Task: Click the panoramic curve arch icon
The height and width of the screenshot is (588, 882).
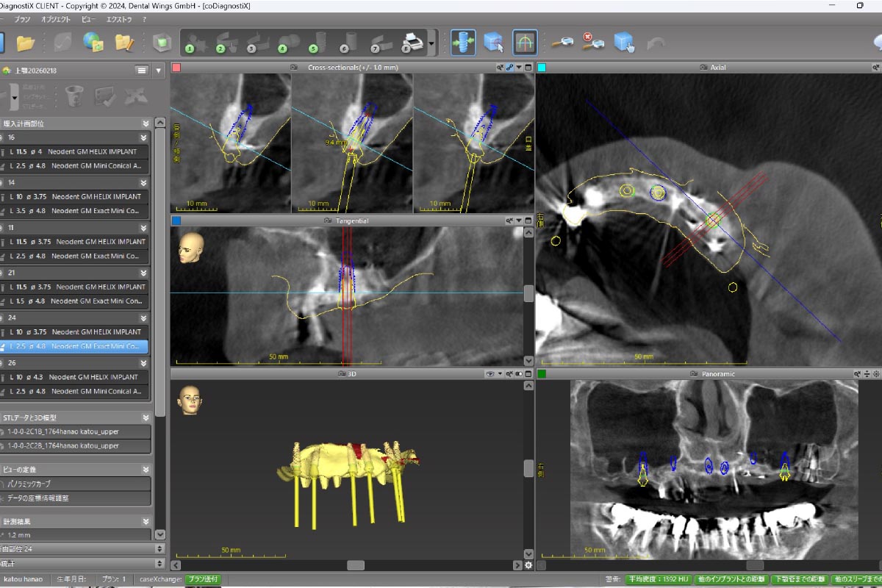Action: 525,43
